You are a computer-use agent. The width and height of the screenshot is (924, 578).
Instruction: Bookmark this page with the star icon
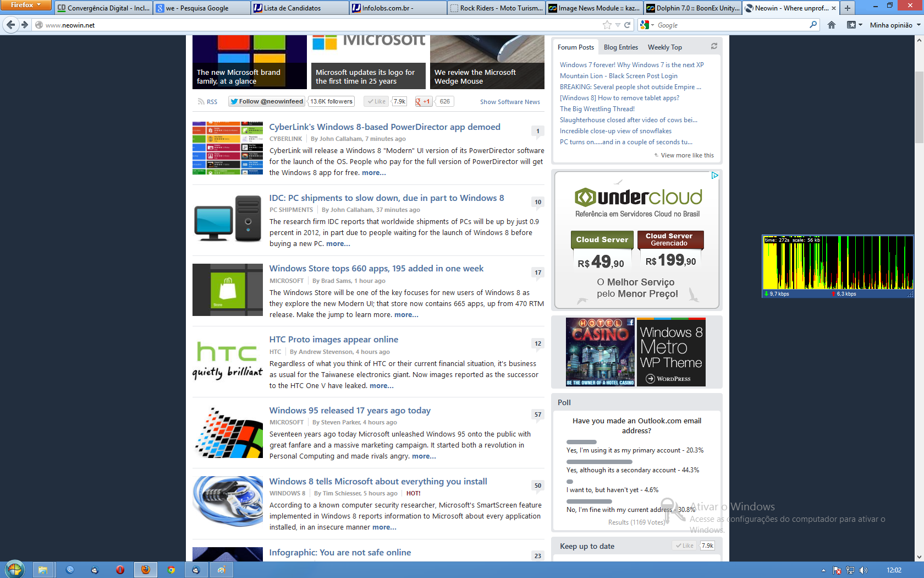pos(607,25)
